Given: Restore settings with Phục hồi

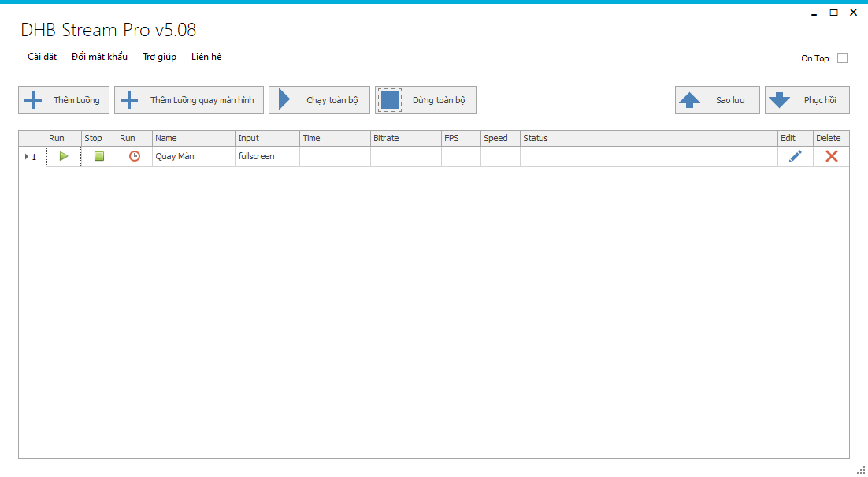Looking at the screenshot, I should 807,99.
